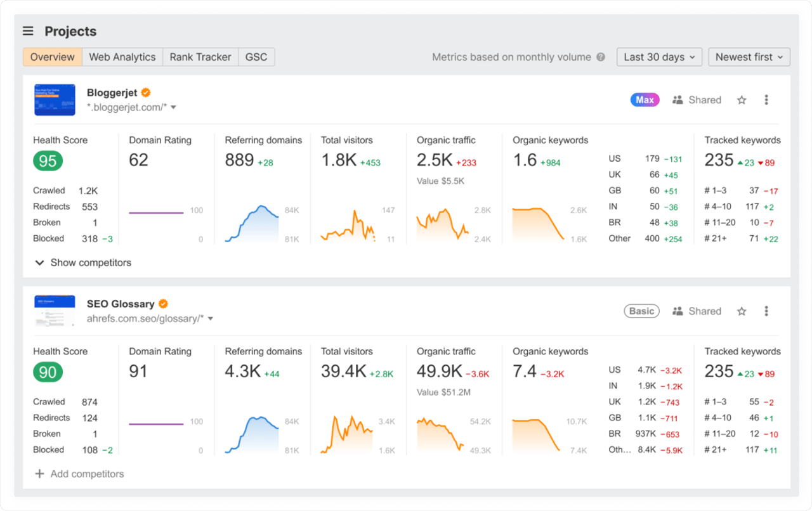Click SEO Glossary Total visitors chart
The height and width of the screenshot is (511, 812).
click(347, 434)
